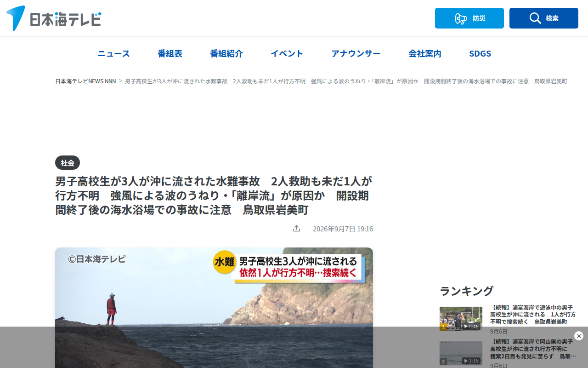Click the 日本海テレビ logo

[x=54, y=18]
